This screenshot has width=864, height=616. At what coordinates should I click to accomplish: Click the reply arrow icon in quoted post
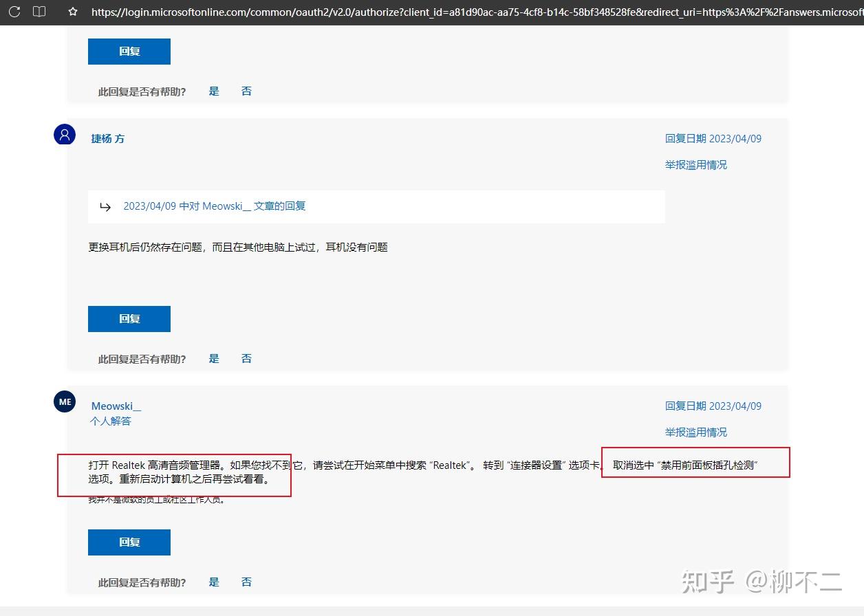(105, 206)
